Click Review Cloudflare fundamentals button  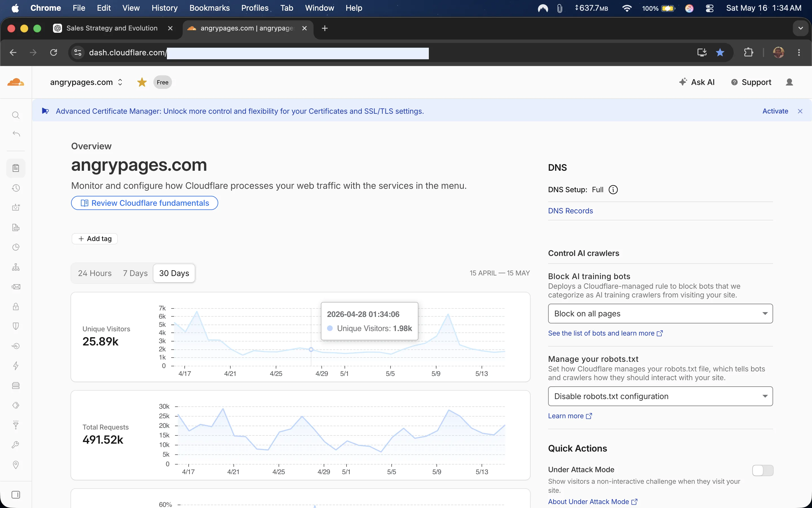[145, 203]
